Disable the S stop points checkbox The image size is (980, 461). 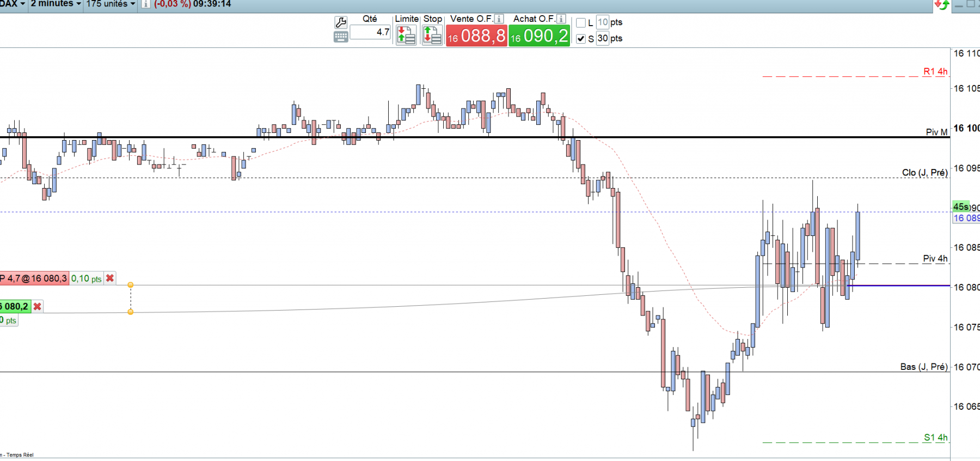click(x=581, y=39)
